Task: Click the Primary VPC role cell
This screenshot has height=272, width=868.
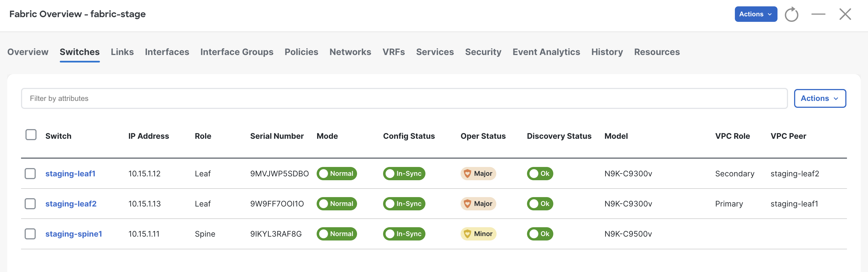Action: (x=729, y=204)
